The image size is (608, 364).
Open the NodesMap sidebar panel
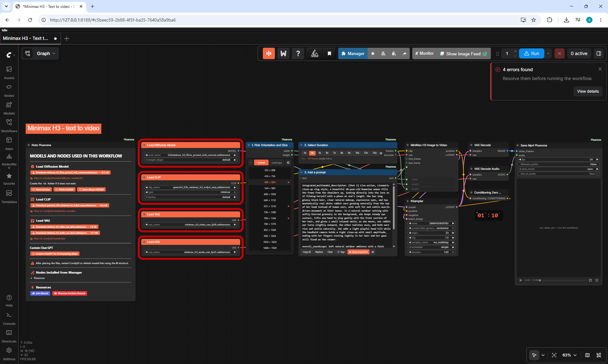pyautogui.click(x=9, y=161)
